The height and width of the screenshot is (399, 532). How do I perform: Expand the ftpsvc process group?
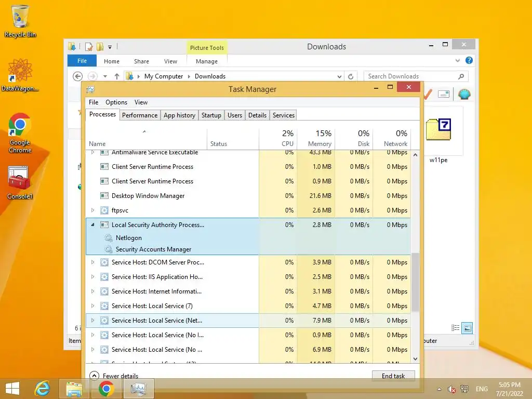pyautogui.click(x=92, y=210)
